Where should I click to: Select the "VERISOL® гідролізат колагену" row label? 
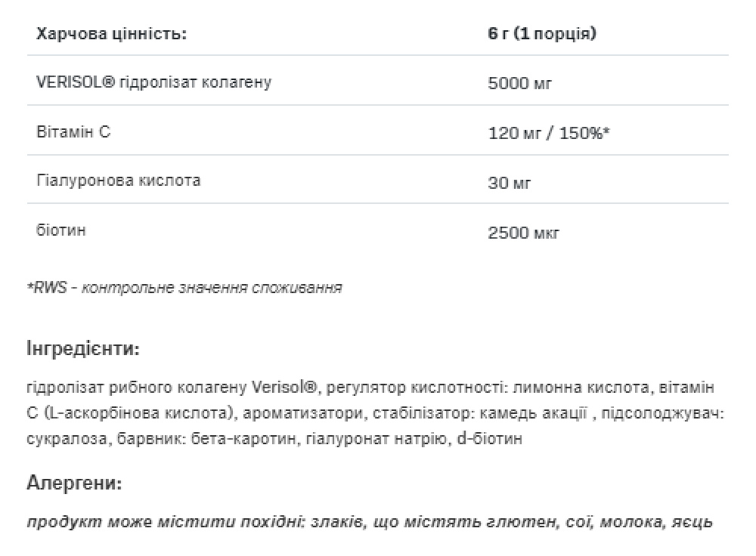[x=153, y=82]
